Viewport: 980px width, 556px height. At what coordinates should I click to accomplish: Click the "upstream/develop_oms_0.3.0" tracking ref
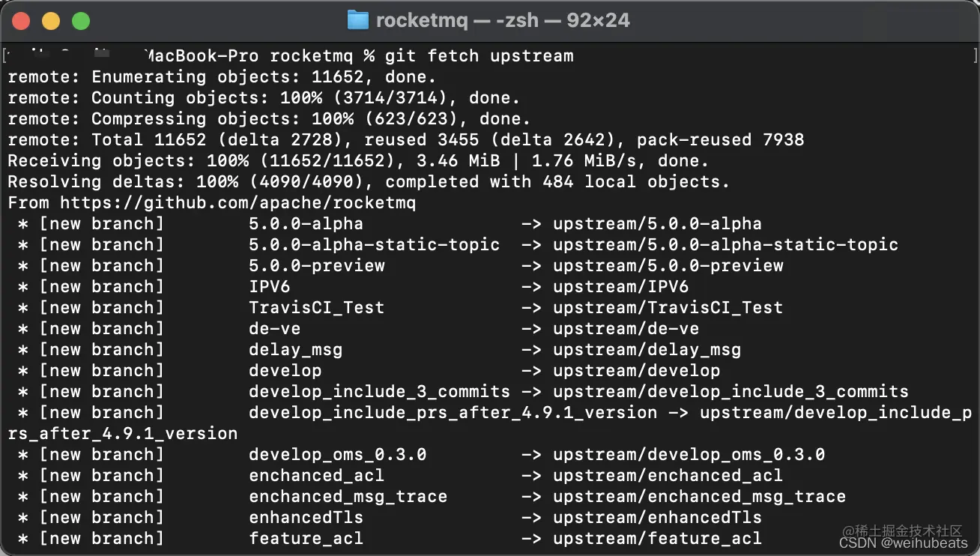[x=689, y=455]
